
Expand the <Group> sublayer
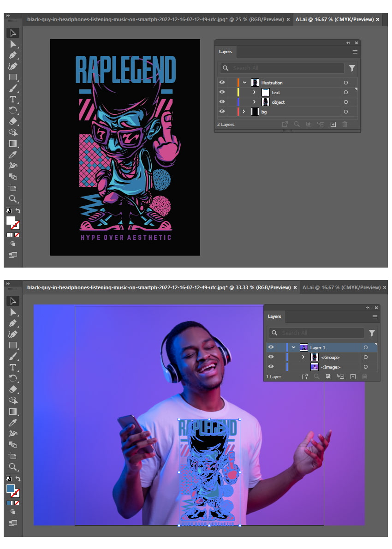303,357
